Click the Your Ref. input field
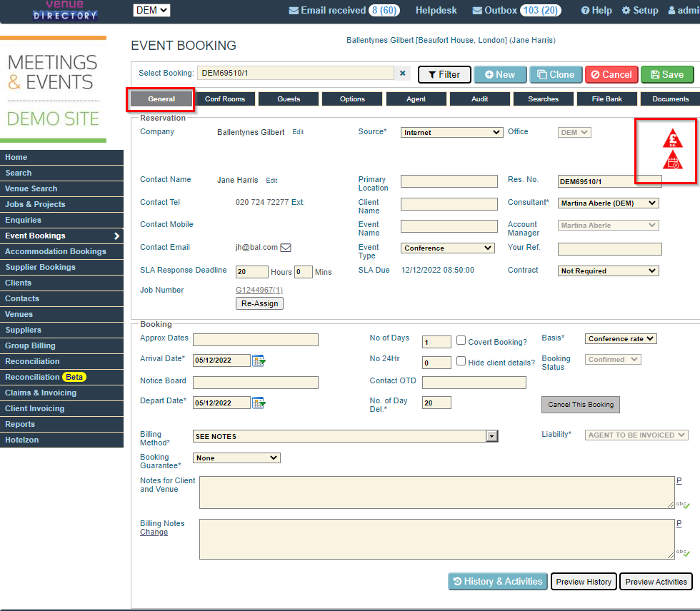The height and width of the screenshot is (611, 700). coord(609,249)
